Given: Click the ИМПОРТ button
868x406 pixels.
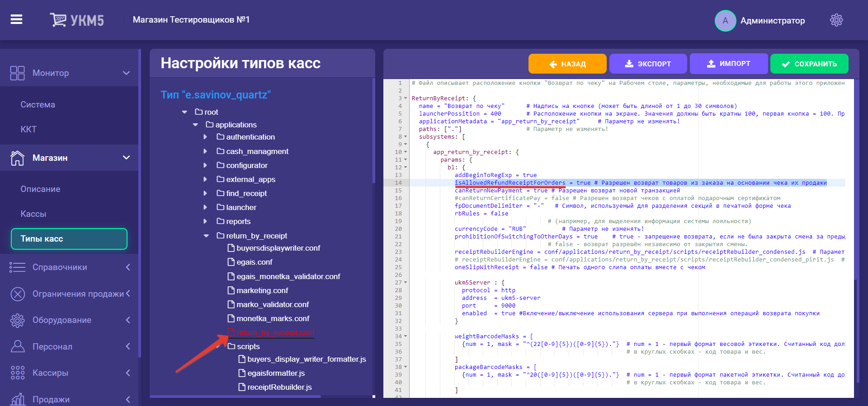Looking at the screenshot, I should [728, 64].
